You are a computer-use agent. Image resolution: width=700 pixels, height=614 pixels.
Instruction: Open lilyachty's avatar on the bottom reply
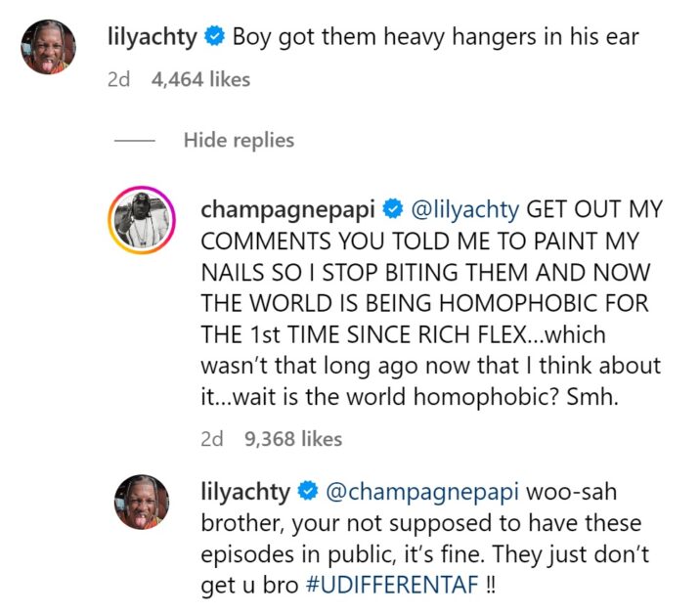tap(142, 502)
